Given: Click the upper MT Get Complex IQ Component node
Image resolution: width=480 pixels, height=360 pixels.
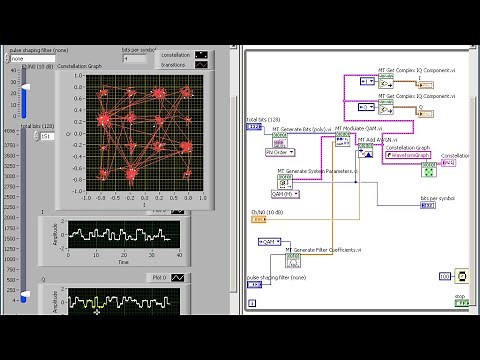Looking at the screenshot, I should [x=386, y=81].
